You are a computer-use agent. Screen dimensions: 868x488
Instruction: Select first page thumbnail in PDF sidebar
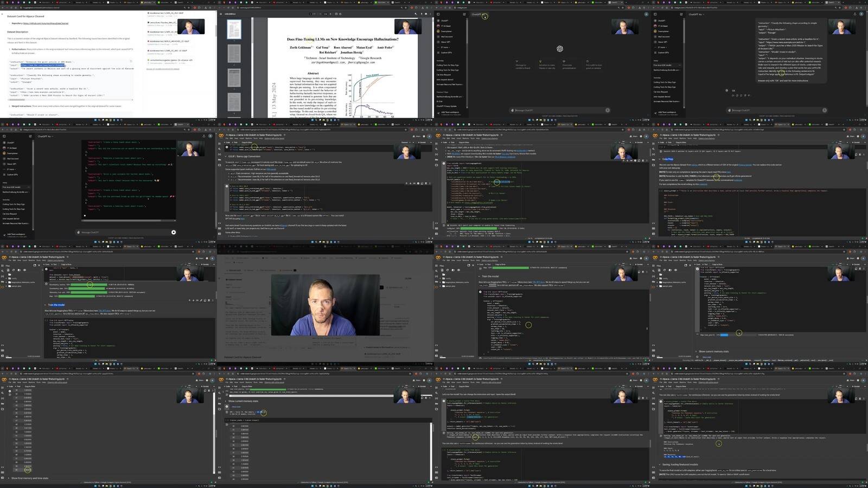click(x=234, y=29)
